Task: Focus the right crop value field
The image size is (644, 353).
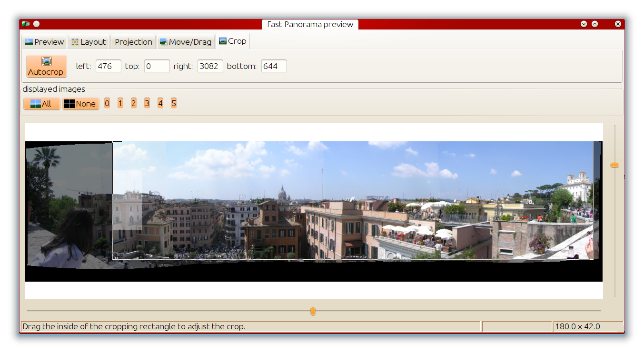Action: pyautogui.click(x=210, y=66)
